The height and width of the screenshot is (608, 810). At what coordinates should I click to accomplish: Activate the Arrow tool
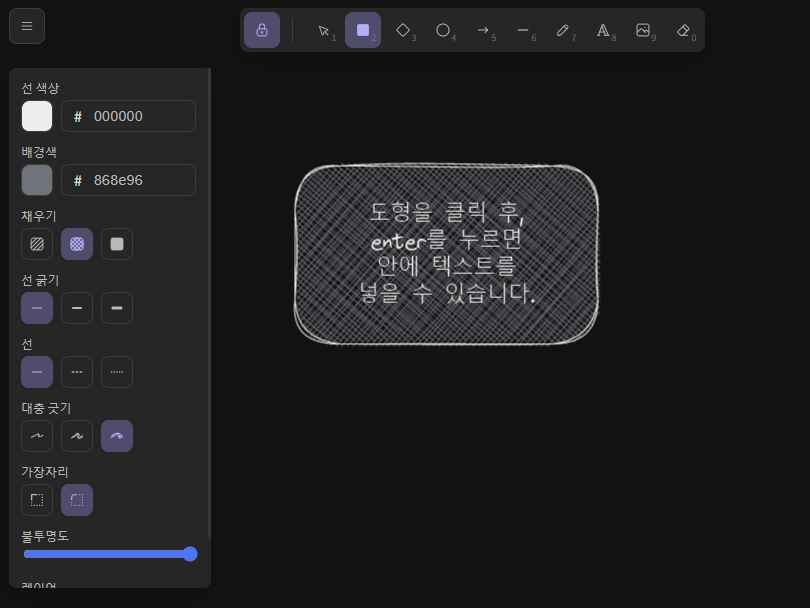tap(484, 30)
